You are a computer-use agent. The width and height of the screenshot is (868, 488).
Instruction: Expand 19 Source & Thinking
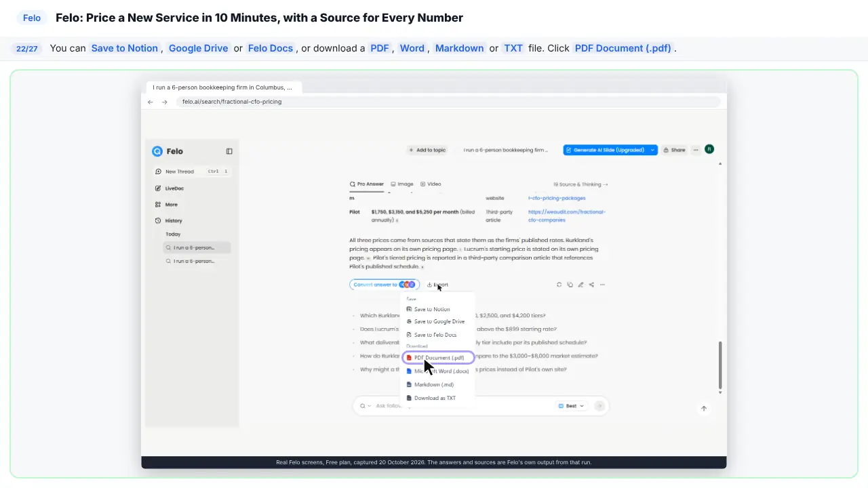[x=580, y=184]
